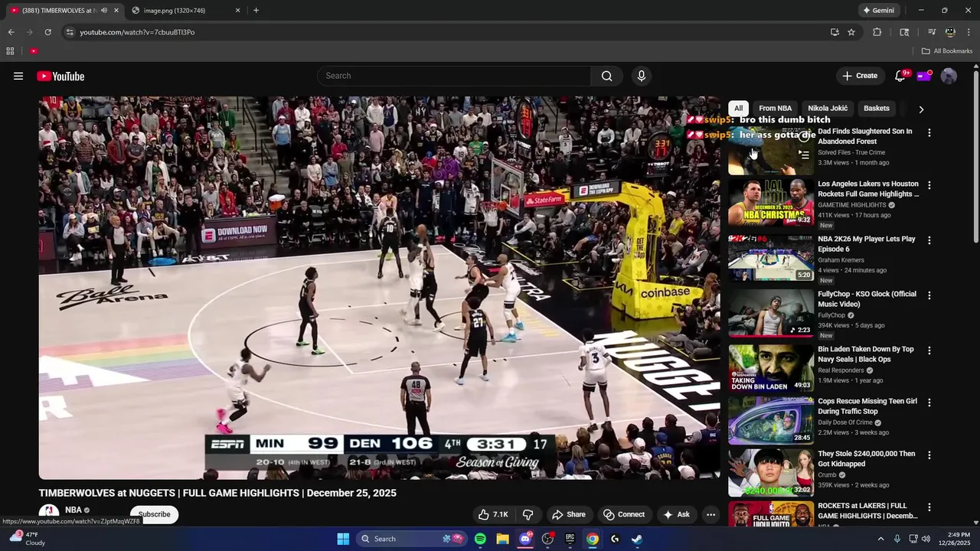Open Chrome extensions puzzle icon
Screen dimensions: 980x551
877,32
